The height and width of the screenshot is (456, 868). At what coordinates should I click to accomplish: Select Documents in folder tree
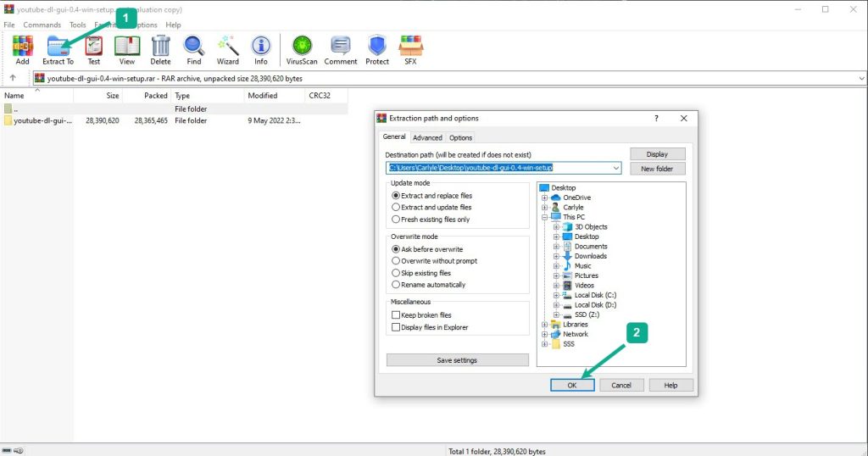click(591, 247)
